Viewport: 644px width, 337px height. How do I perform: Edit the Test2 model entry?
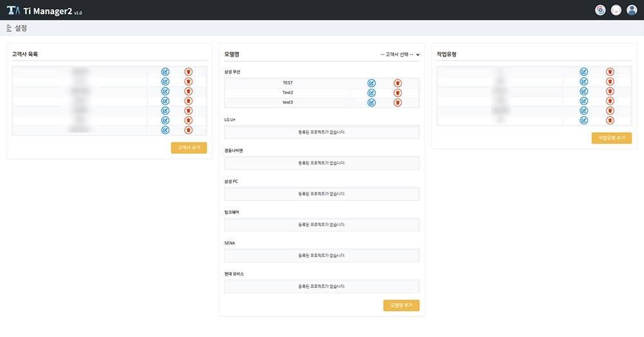[x=372, y=93]
